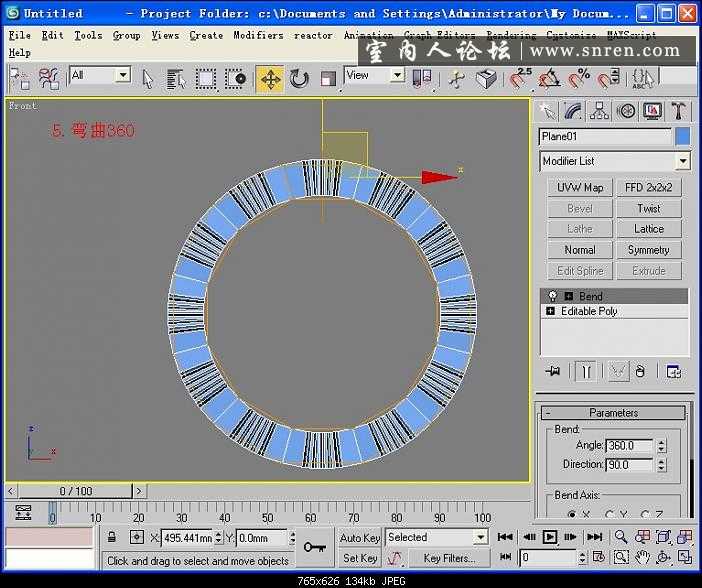Click the Plane01 object name field
The height and width of the screenshot is (588, 702).
coord(605,137)
